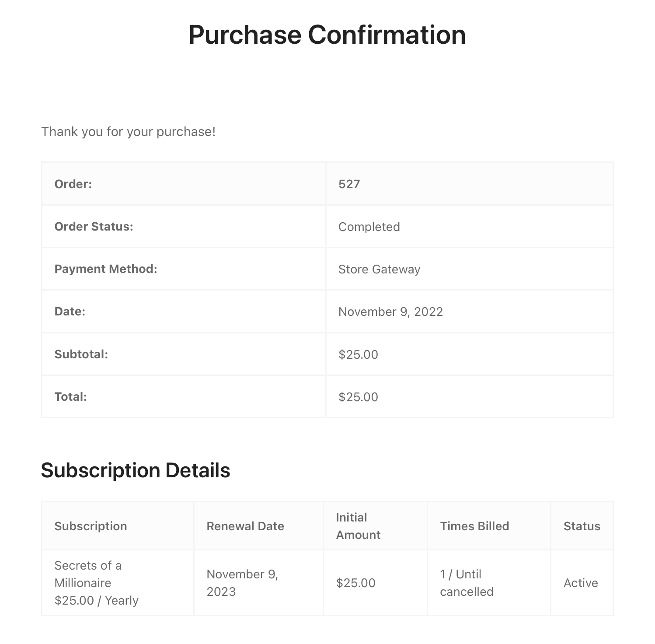
Task: Select order number 527
Action: [349, 184]
